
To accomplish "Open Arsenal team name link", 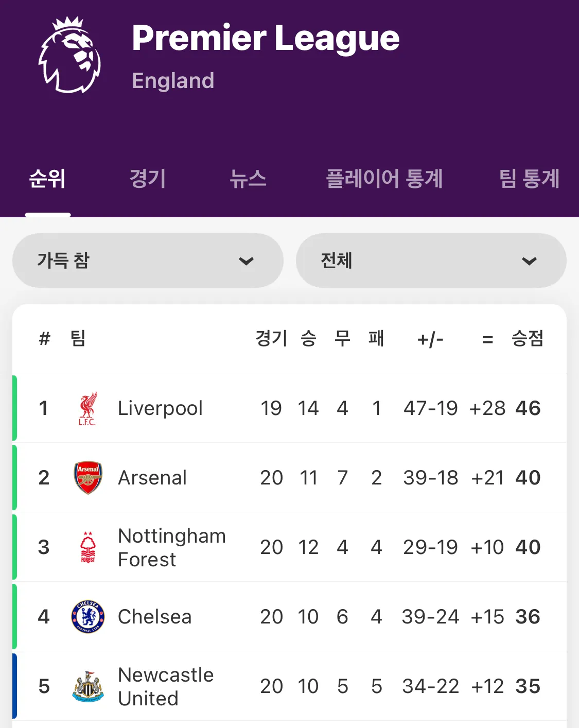I will pyautogui.click(x=152, y=478).
